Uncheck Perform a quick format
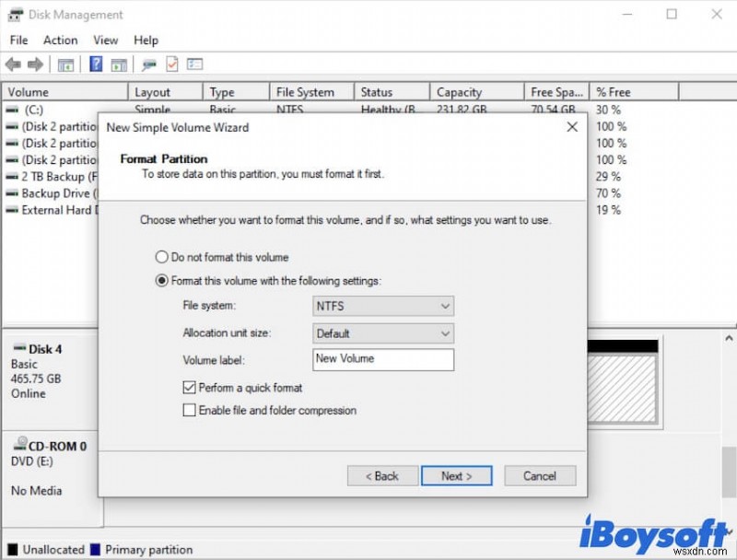This screenshot has width=737, height=560. pos(189,388)
